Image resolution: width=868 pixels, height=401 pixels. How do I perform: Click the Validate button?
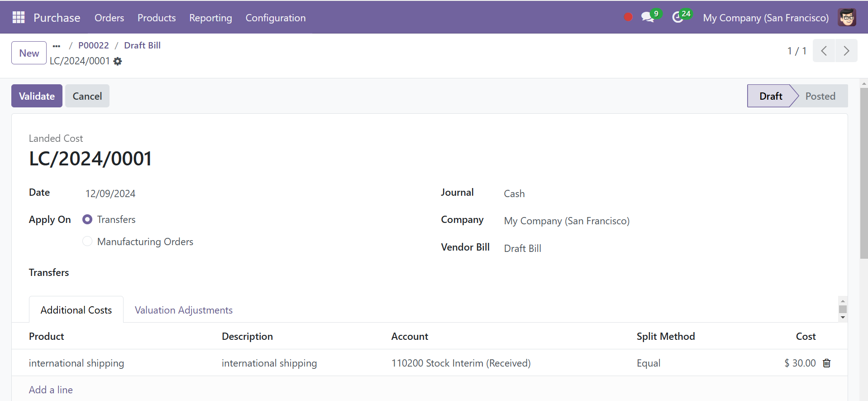[37, 96]
